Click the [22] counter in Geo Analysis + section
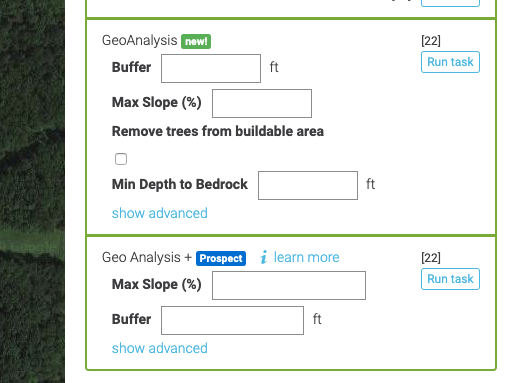The image size is (505, 383). (431, 258)
